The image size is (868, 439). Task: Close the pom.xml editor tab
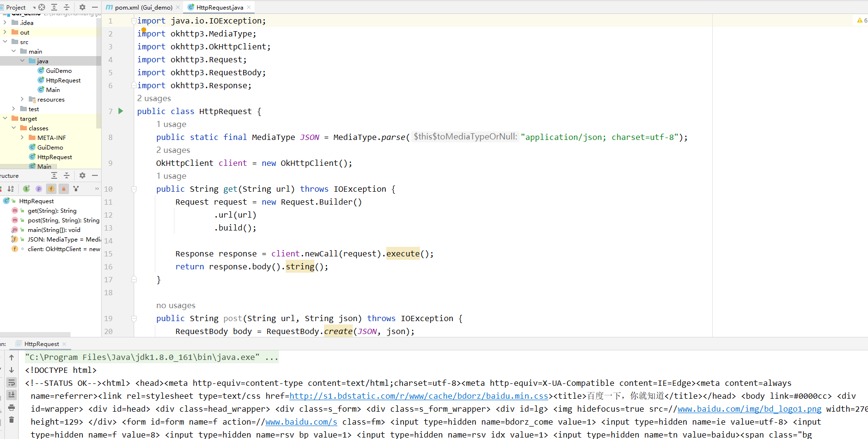point(178,7)
